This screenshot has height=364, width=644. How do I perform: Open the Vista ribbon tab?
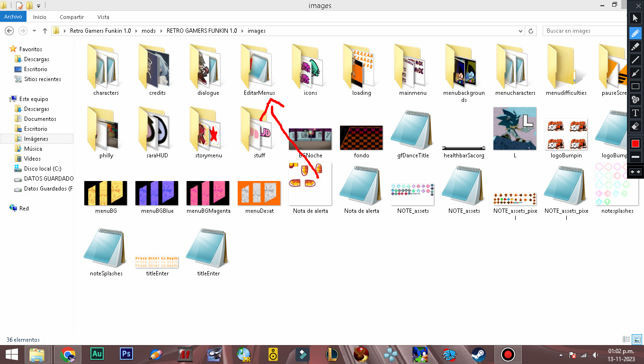tap(103, 17)
